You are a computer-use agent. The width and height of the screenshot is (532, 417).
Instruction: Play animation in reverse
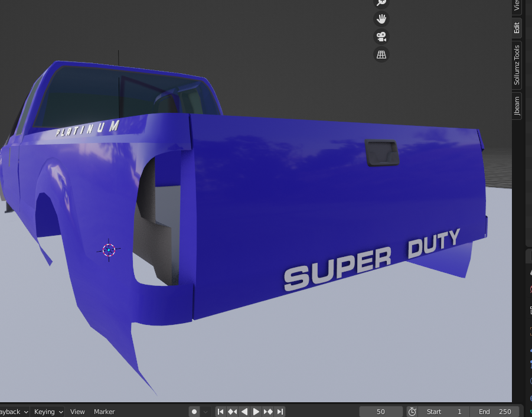point(244,412)
